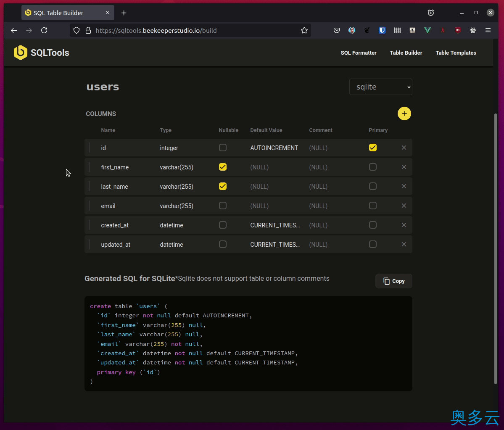
Task: Click the drag handle of the email row
Action: (x=89, y=206)
